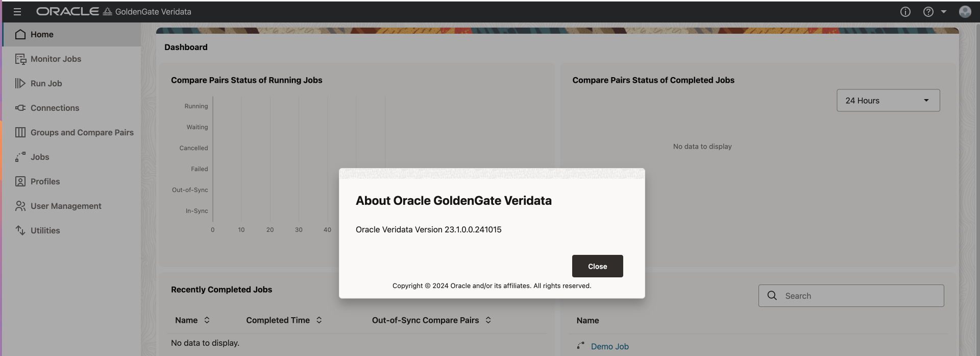
Task: Open the user profile avatar
Action: [x=965, y=12]
